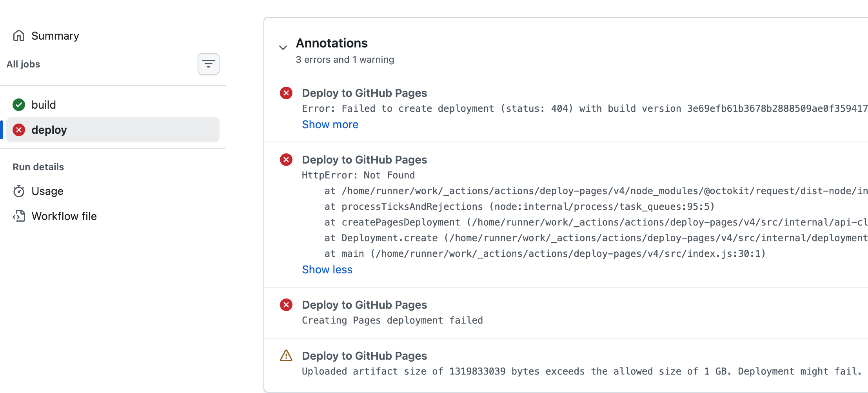The width and height of the screenshot is (868, 393).
Task: Open the Usage run details
Action: (x=47, y=191)
